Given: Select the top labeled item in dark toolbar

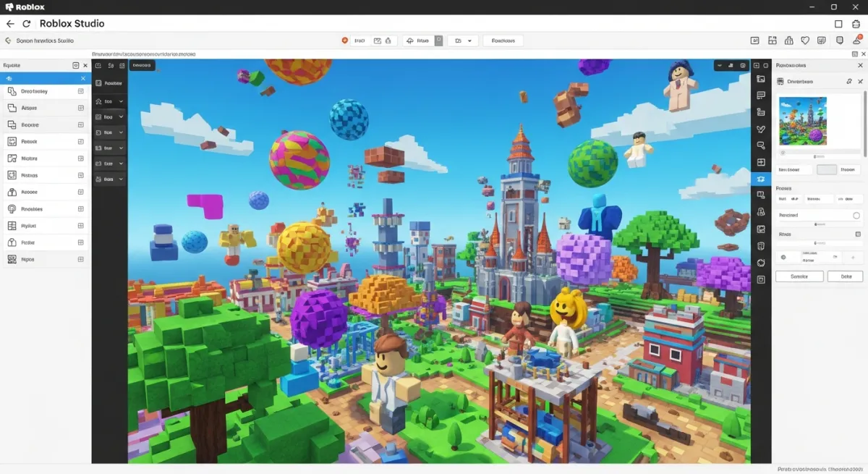Looking at the screenshot, I should (x=109, y=83).
